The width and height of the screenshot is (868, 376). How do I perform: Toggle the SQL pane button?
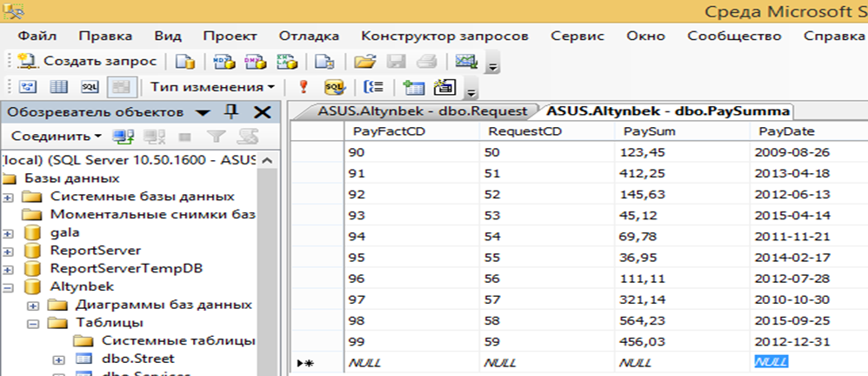(90, 87)
